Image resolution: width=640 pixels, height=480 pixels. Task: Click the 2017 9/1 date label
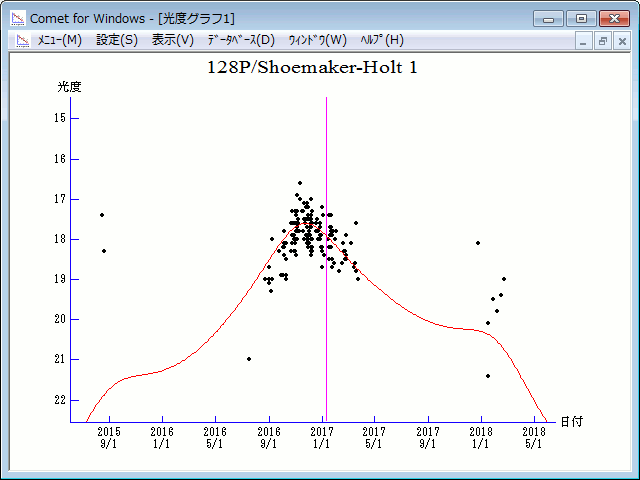tap(428, 437)
